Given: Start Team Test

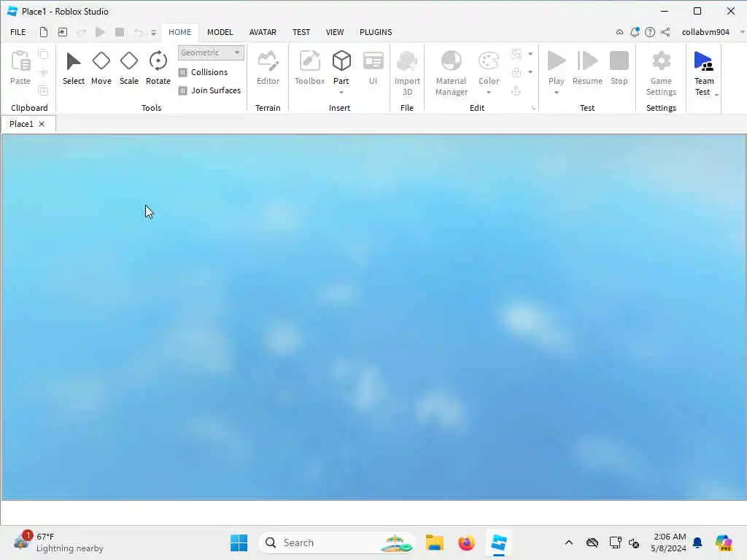Looking at the screenshot, I should (704, 74).
